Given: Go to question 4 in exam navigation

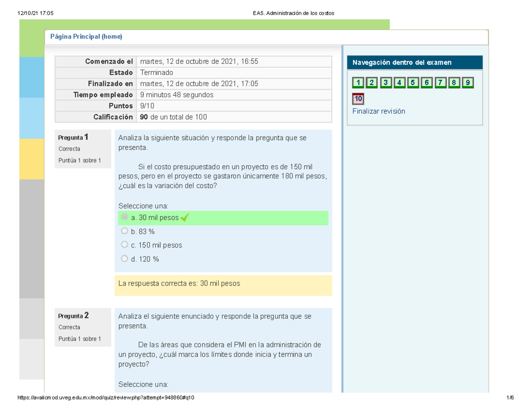Looking at the screenshot, I should click(x=399, y=82).
